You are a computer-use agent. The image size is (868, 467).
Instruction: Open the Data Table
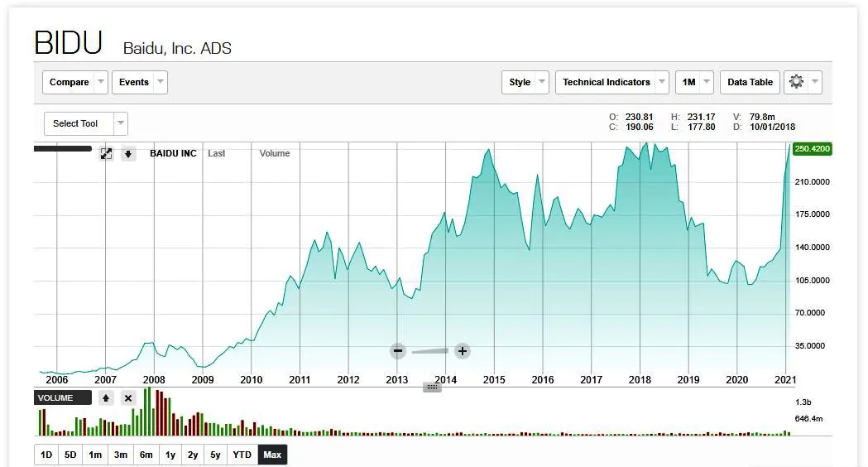pyautogui.click(x=751, y=82)
